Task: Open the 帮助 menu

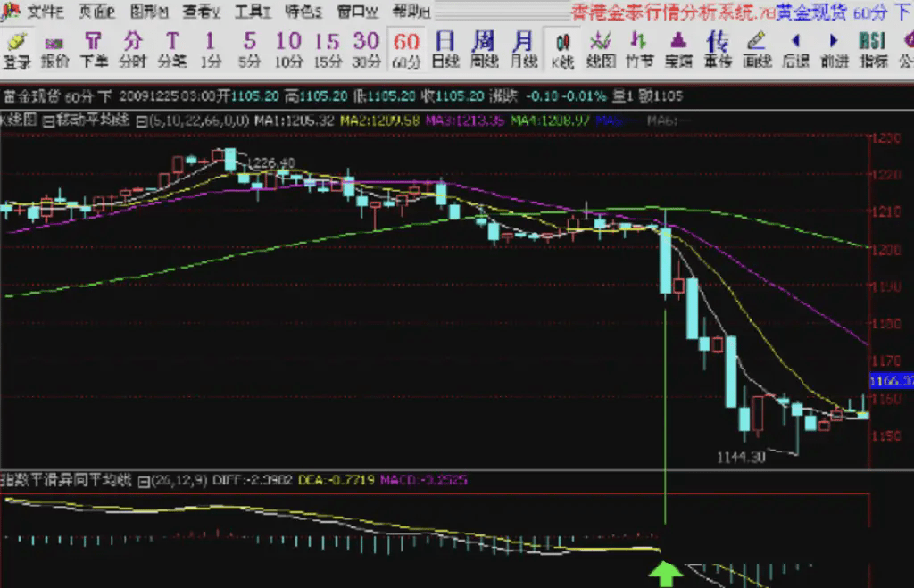Action: point(411,11)
